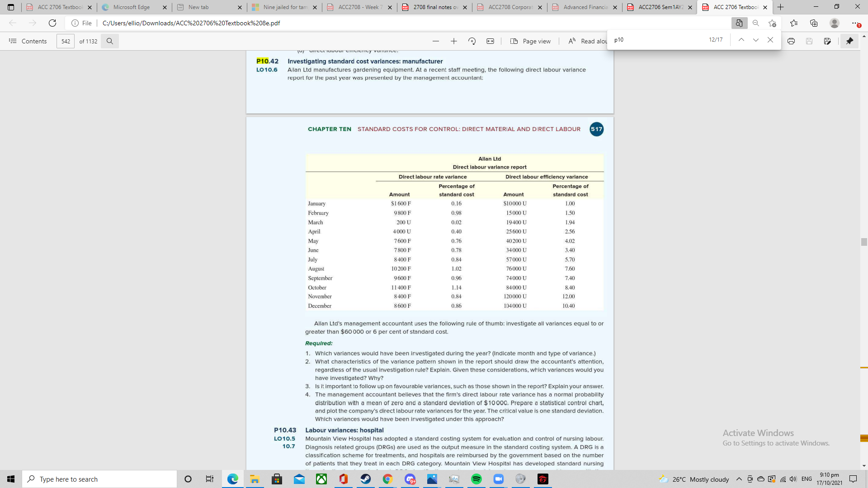868x488 pixels.
Task: Toggle search within document mode
Action: coord(110,41)
